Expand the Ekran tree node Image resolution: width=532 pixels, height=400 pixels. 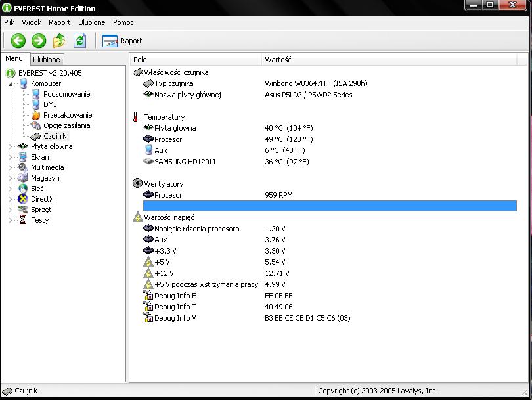(10, 157)
